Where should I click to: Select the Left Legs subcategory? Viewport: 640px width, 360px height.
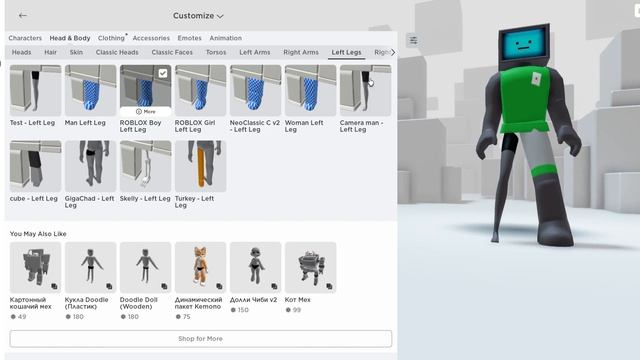[x=346, y=52]
